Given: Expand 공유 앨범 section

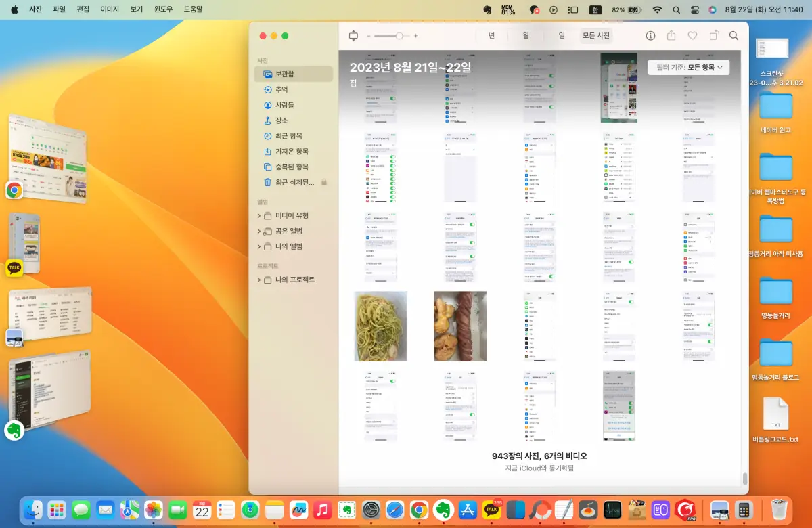Looking at the screenshot, I should coord(258,231).
